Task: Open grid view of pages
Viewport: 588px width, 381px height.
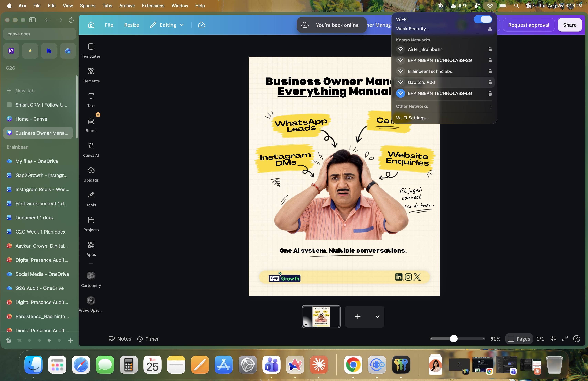Action: [x=553, y=338]
